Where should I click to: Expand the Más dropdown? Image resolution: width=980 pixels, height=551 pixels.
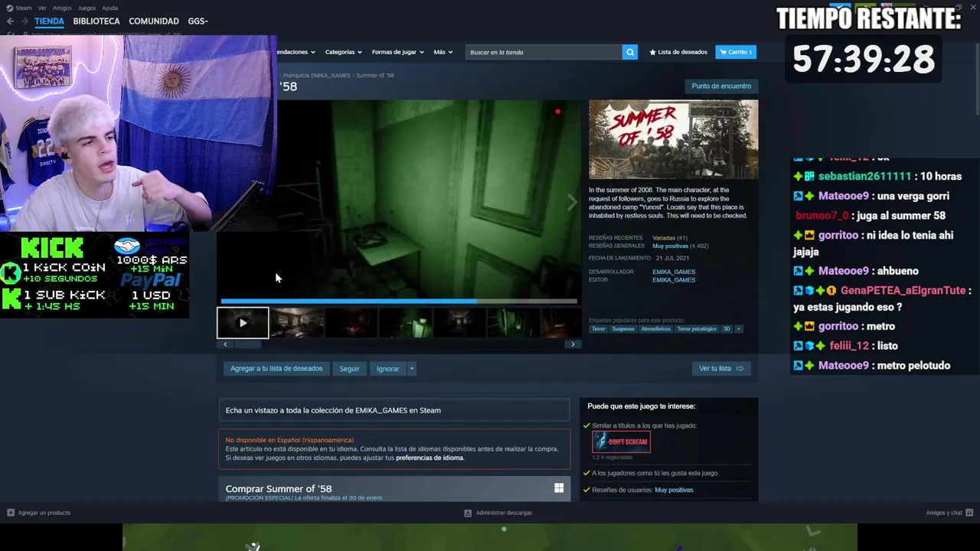pos(443,52)
